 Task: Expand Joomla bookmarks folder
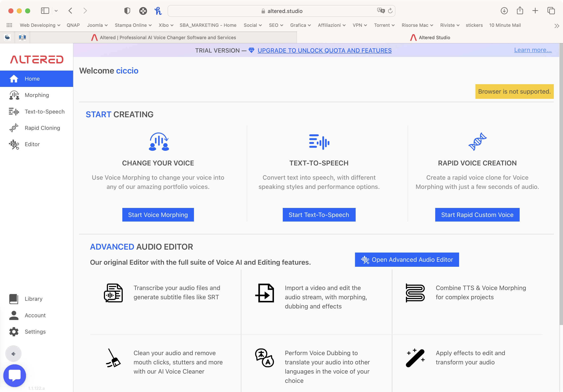(97, 25)
